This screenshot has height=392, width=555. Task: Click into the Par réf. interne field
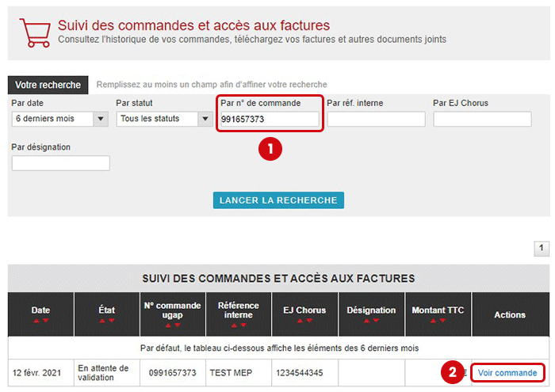(x=376, y=119)
